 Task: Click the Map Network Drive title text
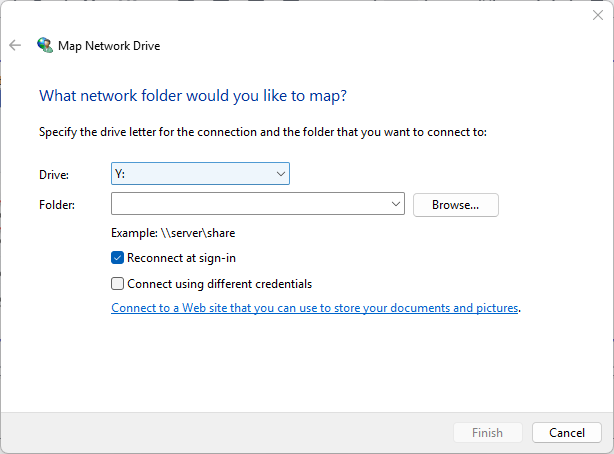tap(109, 46)
